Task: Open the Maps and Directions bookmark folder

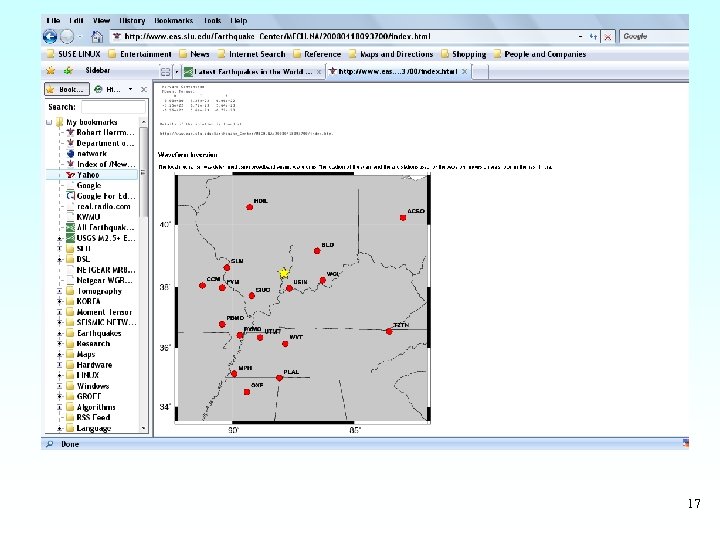Action: pos(396,55)
